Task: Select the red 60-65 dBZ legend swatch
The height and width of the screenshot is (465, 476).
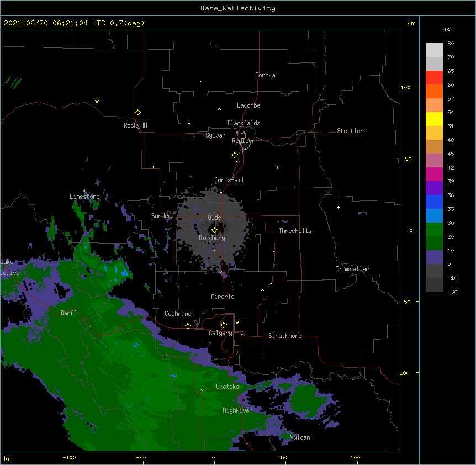Action: [434, 77]
